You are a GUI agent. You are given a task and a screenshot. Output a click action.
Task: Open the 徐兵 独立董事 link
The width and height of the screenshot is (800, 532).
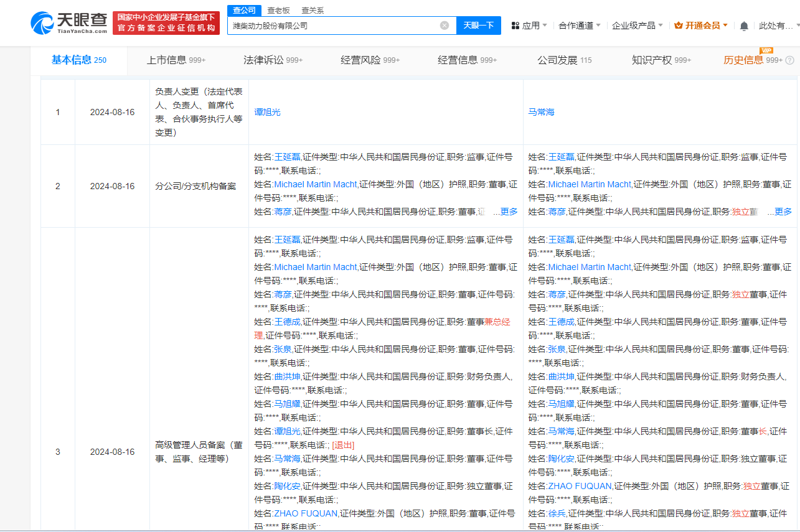(557, 513)
